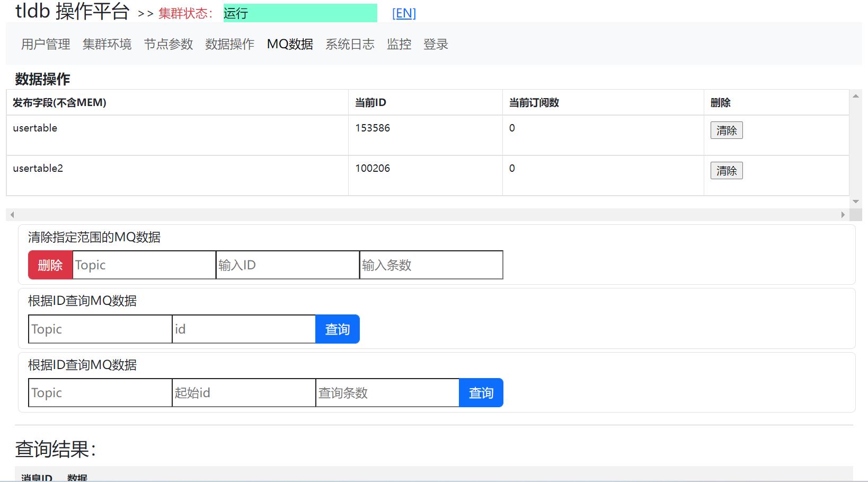Click 查询 button next to the id field

point(338,329)
